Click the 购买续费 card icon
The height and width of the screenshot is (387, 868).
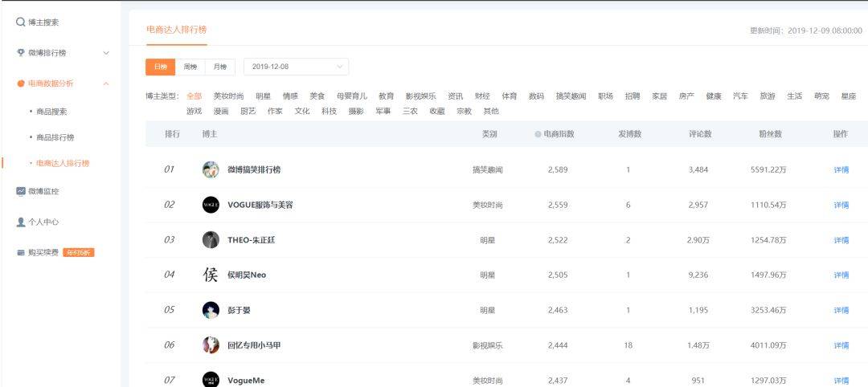(x=21, y=253)
